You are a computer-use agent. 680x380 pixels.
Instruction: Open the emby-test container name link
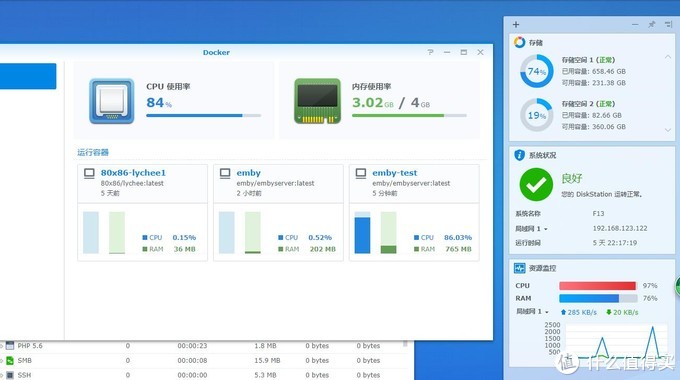(x=395, y=173)
